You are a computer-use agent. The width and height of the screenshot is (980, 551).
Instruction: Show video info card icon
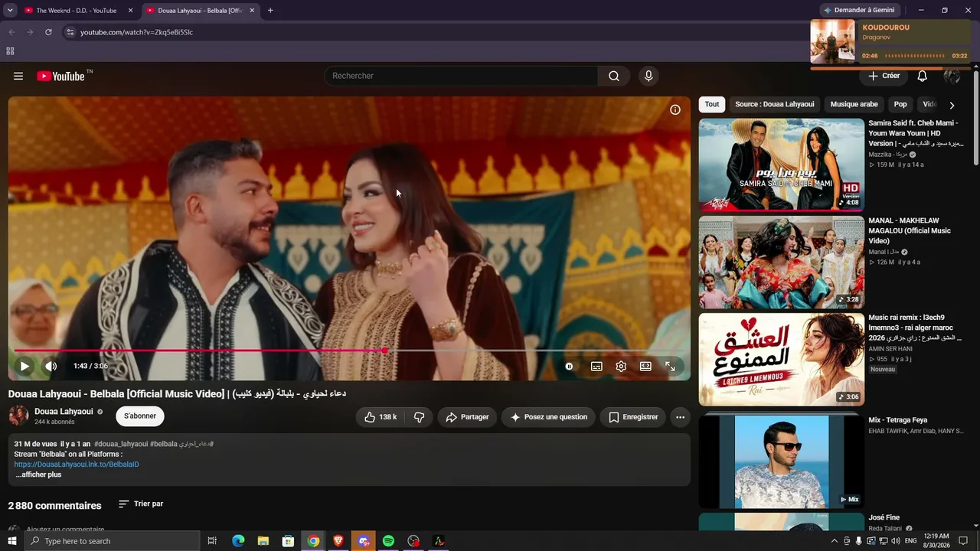tap(675, 109)
